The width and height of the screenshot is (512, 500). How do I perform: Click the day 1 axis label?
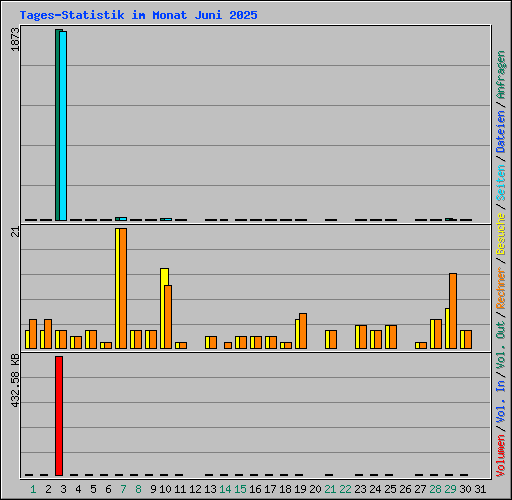[x=33, y=489]
